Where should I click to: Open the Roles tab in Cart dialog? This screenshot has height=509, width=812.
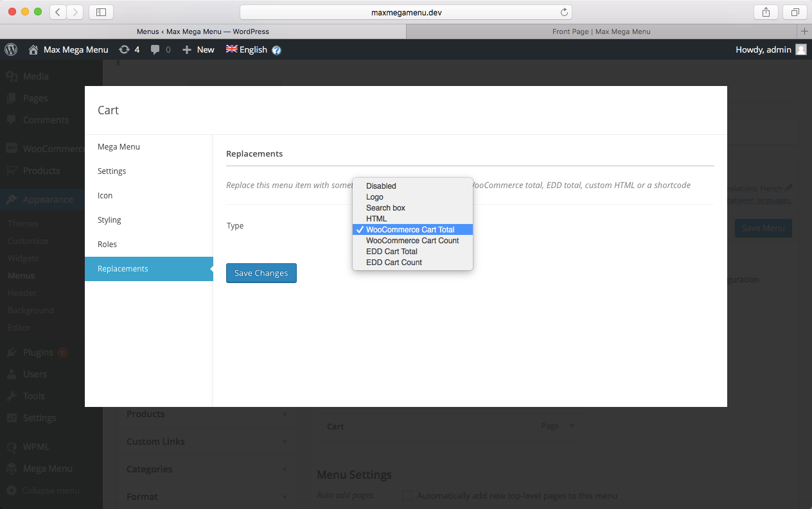coord(149,245)
